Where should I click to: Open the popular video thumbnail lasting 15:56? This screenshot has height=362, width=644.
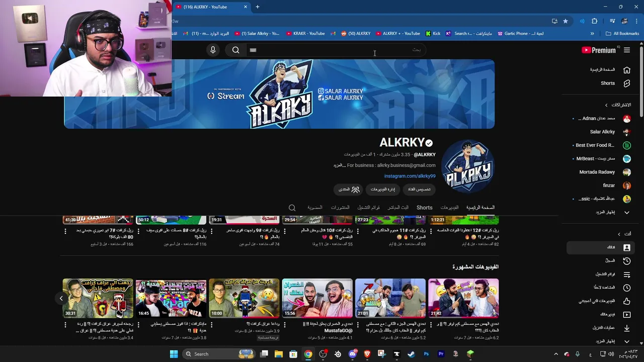[317, 299]
